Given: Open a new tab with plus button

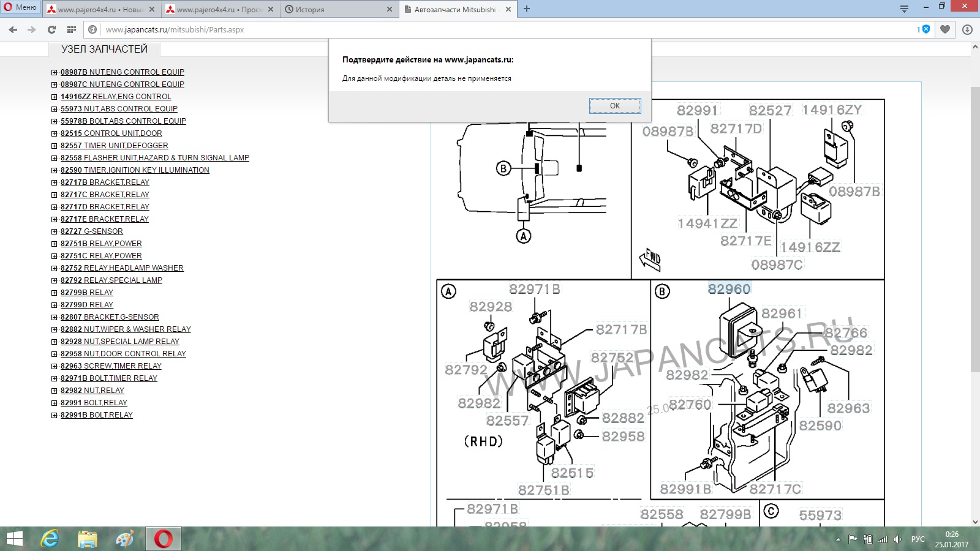Looking at the screenshot, I should (527, 9).
